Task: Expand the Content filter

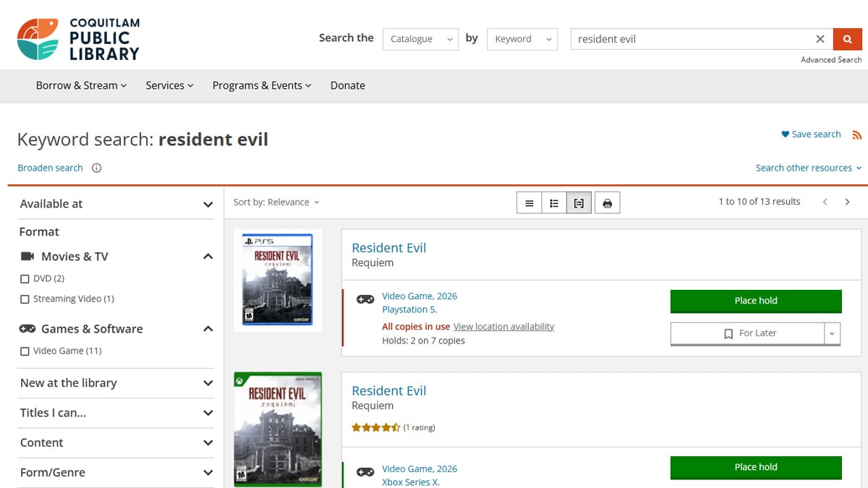Action: (116, 442)
